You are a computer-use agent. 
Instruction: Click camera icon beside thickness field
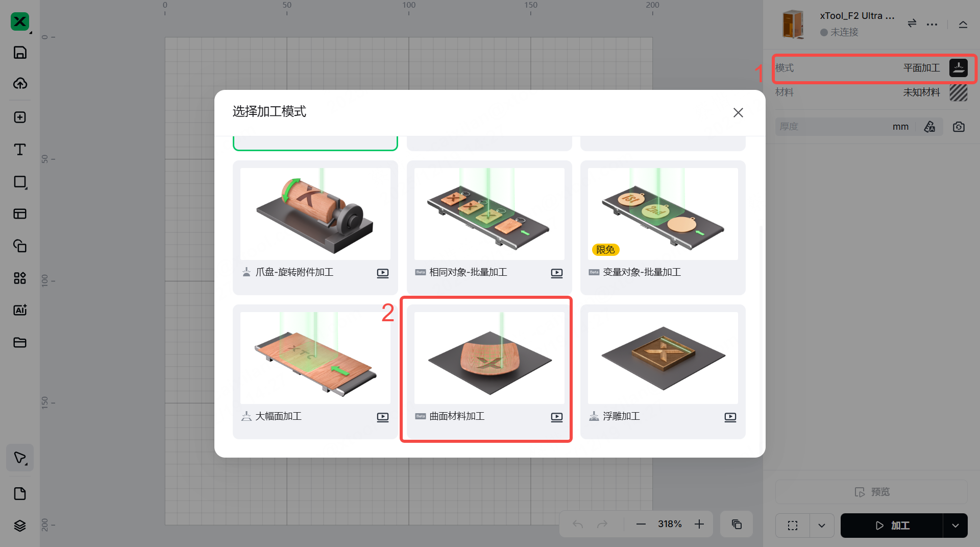tap(959, 127)
